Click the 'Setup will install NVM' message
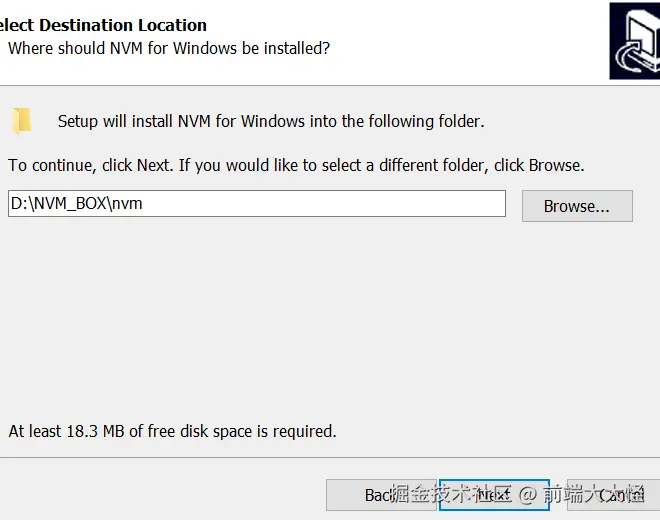660x520 pixels. (x=270, y=121)
